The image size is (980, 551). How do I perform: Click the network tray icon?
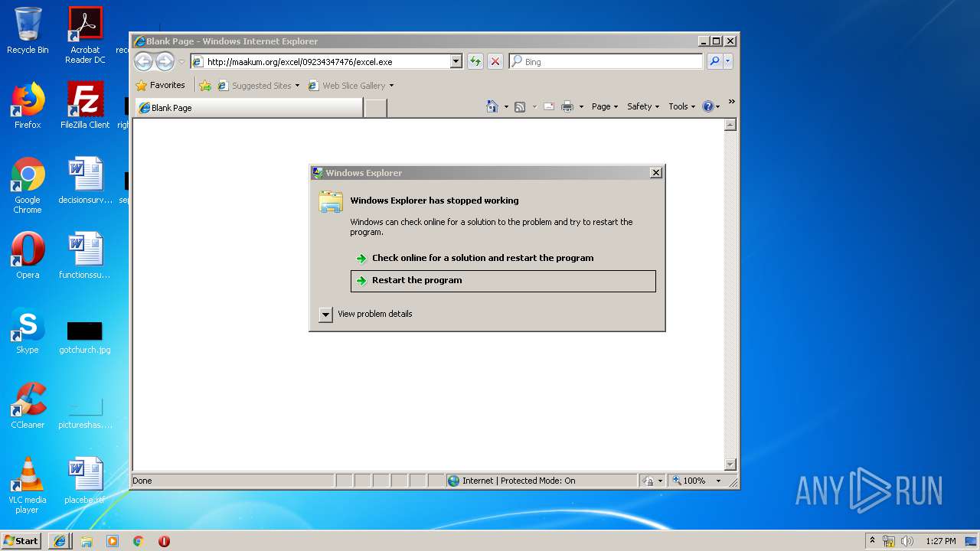click(889, 541)
